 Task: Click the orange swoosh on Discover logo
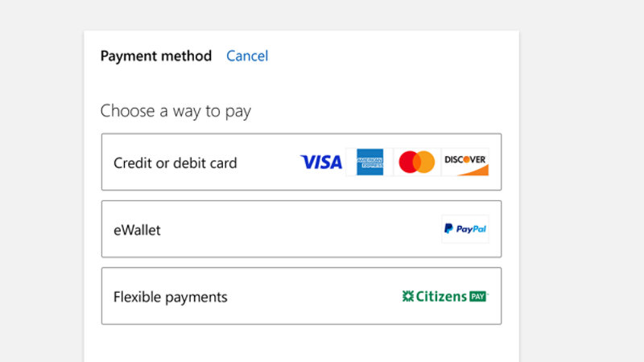click(x=472, y=170)
